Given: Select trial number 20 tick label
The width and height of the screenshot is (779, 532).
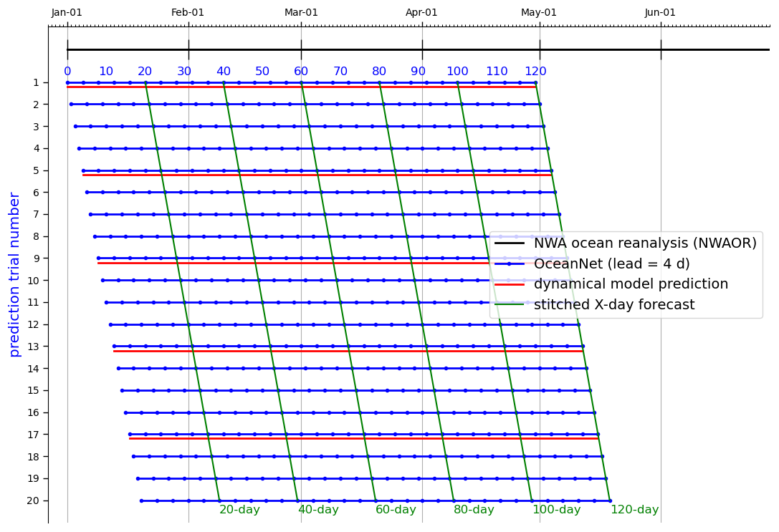Looking at the screenshot, I should point(33,500).
